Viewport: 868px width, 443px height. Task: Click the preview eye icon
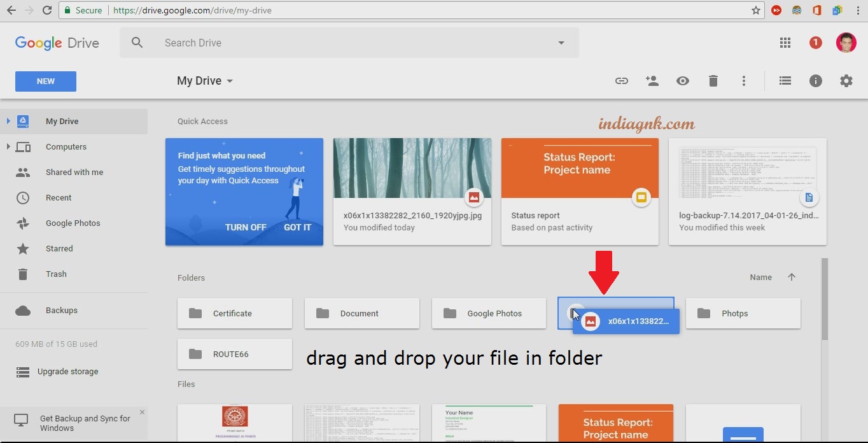(x=683, y=81)
